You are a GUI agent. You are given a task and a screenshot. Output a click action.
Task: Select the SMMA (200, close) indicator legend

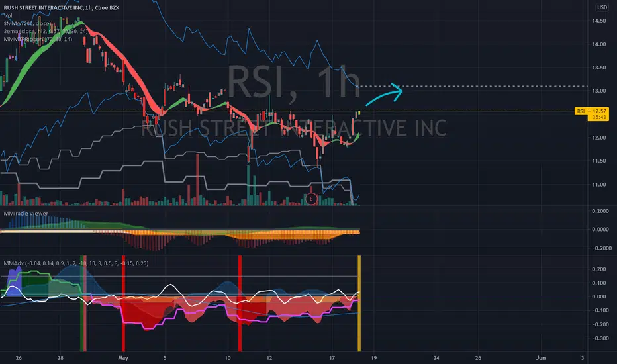point(28,24)
